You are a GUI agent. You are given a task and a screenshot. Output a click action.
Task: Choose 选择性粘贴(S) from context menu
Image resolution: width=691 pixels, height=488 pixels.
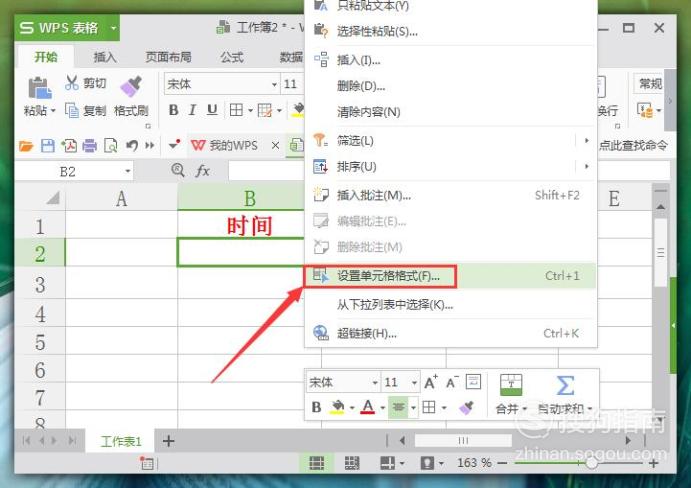click(450, 31)
